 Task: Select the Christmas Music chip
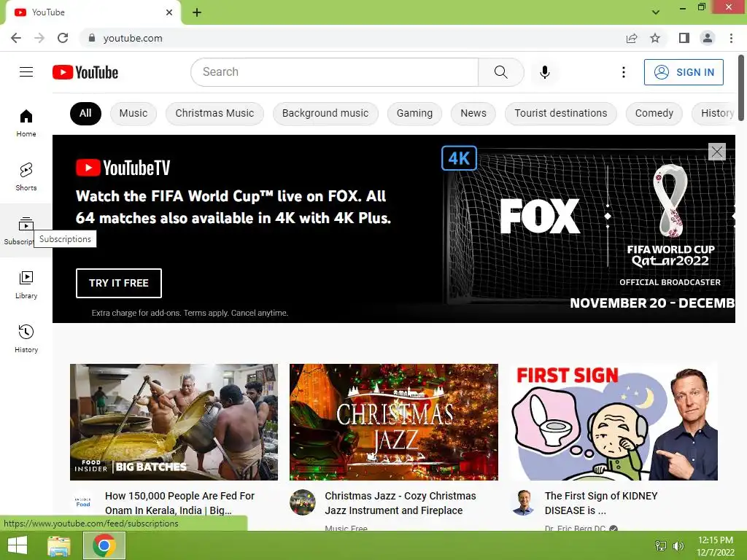214,113
